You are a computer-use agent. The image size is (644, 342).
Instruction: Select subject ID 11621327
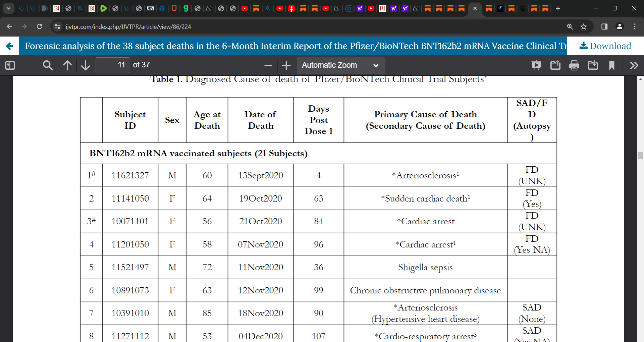click(x=130, y=175)
